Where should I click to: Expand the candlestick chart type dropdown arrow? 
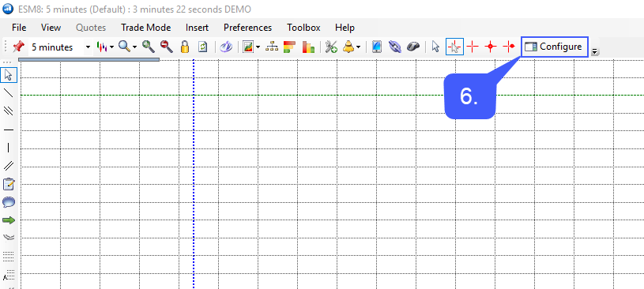pyautogui.click(x=112, y=47)
